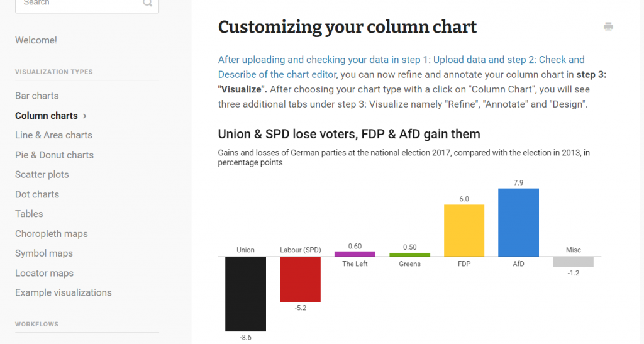
Task: Type in the Search input field
Action: [x=75, y=3]
